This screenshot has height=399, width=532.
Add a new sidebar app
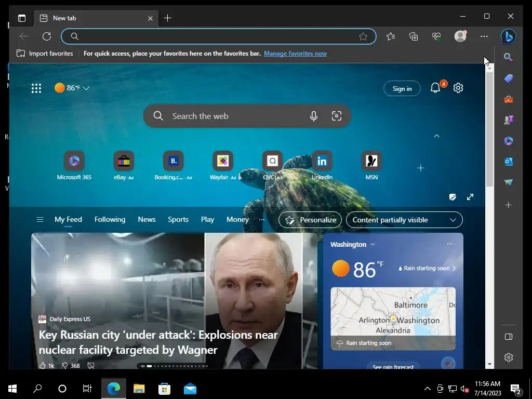coord(508,205)
